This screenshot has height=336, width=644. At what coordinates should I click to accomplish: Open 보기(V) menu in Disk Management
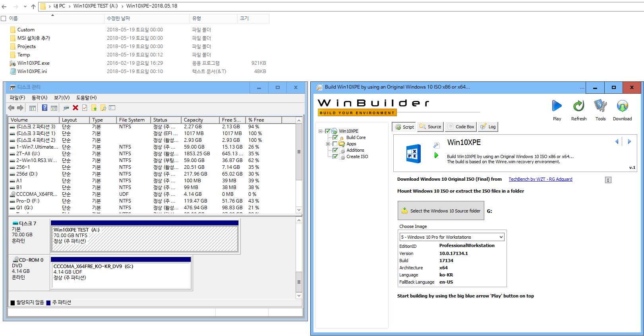click(62, 98)
